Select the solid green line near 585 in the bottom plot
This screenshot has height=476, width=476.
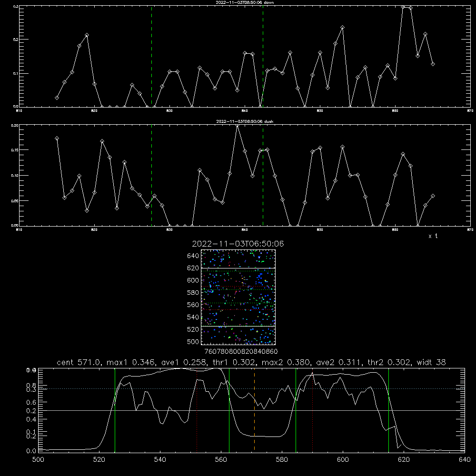click(x=296, y=410)
